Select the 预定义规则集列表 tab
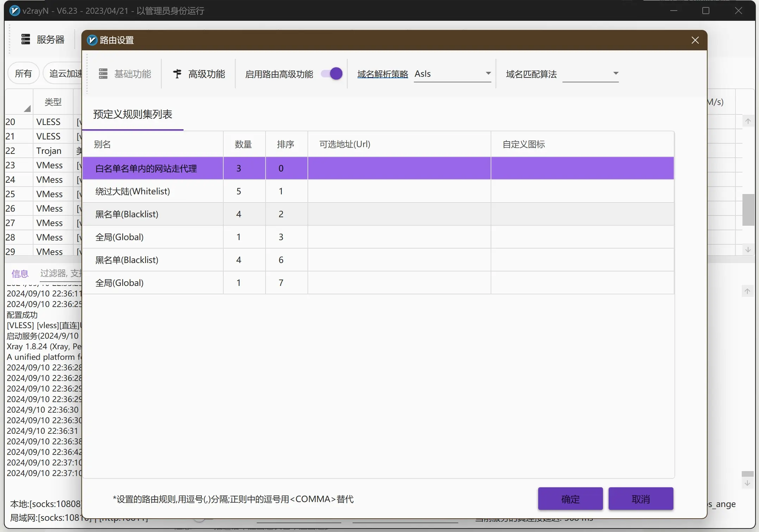This screenshot has height=532, width=759. (x=133, y=114)
